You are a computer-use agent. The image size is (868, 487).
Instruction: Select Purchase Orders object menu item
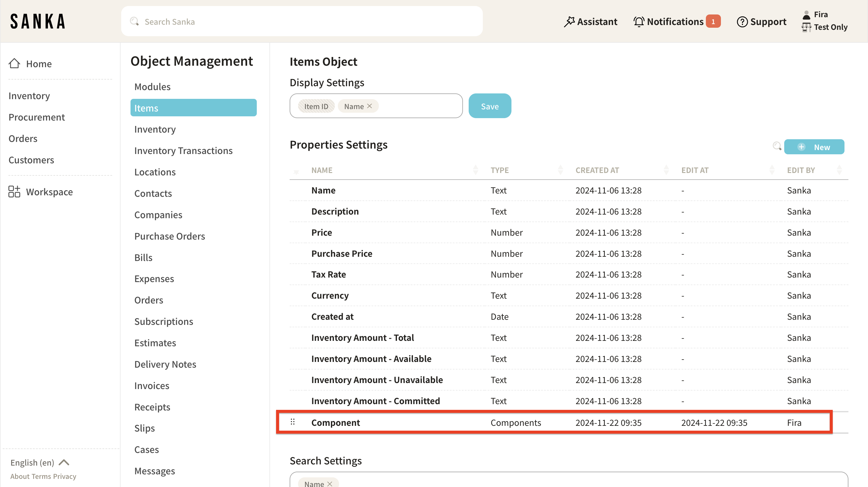[169, 236]
